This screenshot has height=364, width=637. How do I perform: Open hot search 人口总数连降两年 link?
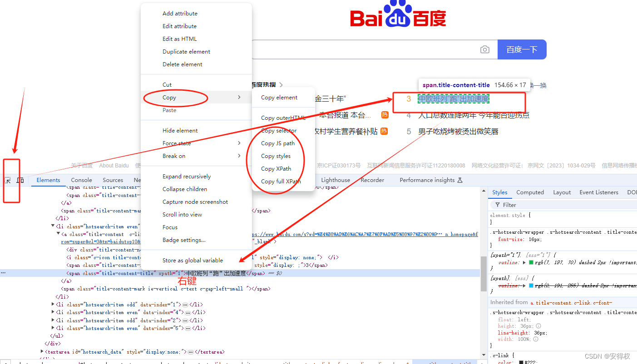474,115
